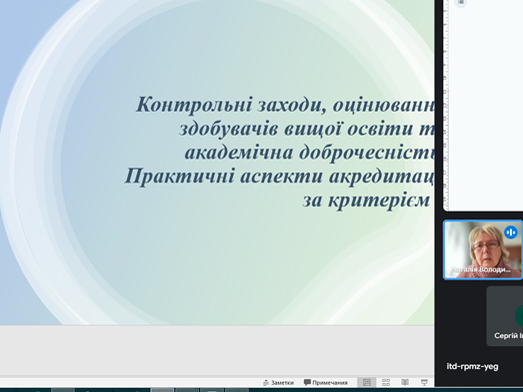Viewport: 523px width, 392px height.
Task: Switch to Slide Sorter view
Action: [386, 382]
